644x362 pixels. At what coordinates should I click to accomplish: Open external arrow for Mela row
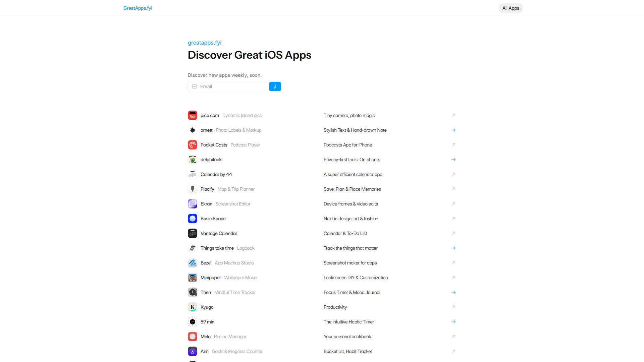pos(453,337)
